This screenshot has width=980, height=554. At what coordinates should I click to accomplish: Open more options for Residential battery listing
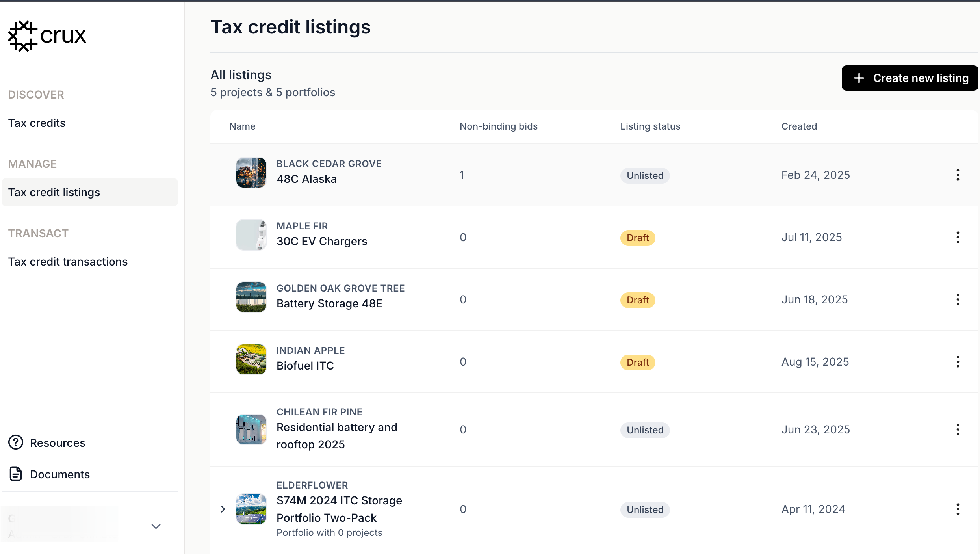958,429
